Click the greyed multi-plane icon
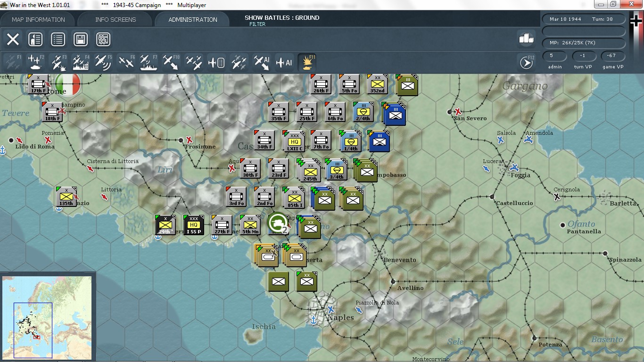The height and width of the screenshot is (362, 644). (x=239, y=62)
